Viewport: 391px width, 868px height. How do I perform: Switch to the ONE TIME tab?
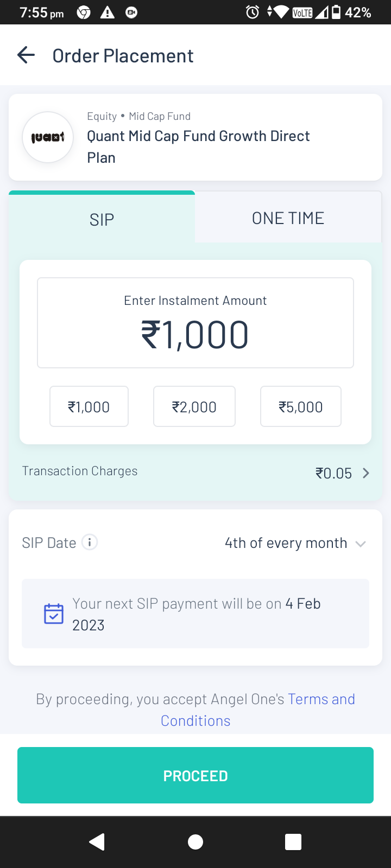(x=288, y=218)
